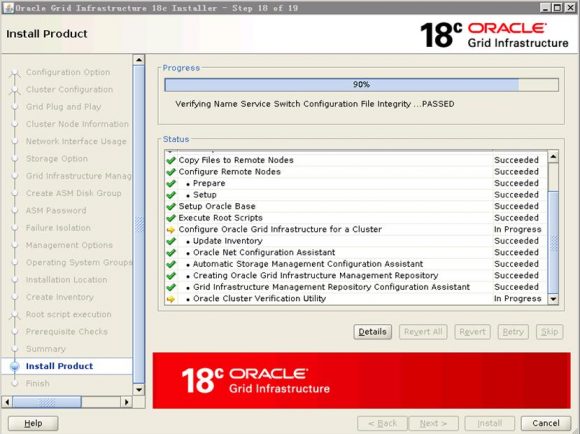
Task: Click sidebar horizontal scroll right arrow
Action: [x=127, y=402]
